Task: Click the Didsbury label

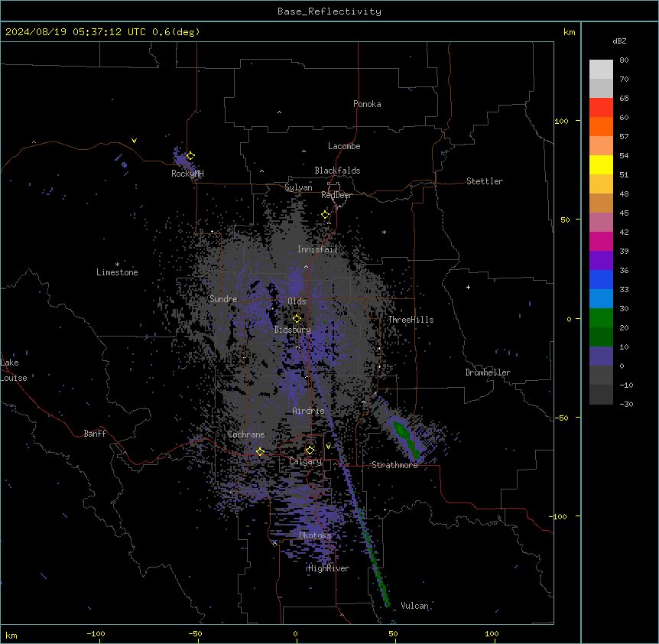Action: pyautogui.click(x=293, y=330)
